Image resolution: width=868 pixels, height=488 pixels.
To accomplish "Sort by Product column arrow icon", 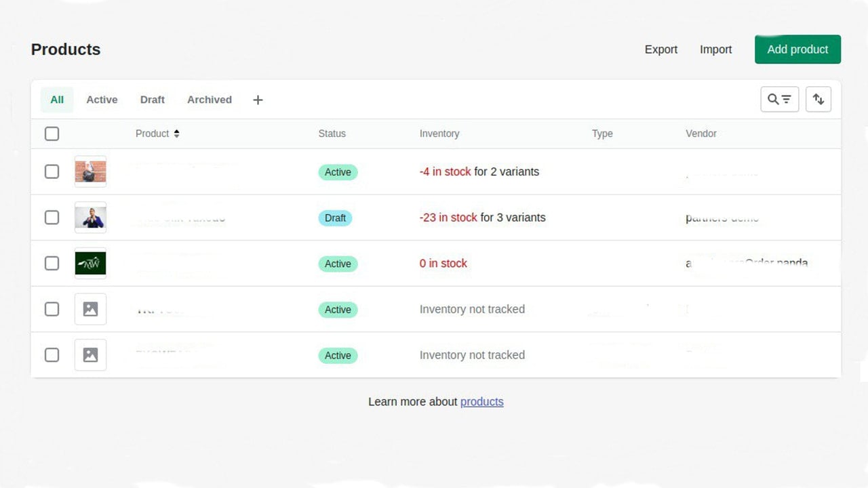I will tap(176, 134).
